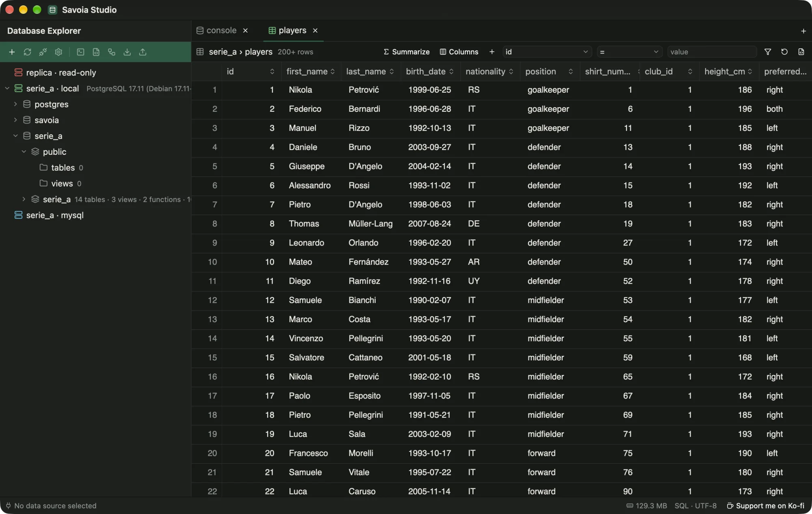
Task: Click the Müller-Lang last_name cell
Action: 370,224
